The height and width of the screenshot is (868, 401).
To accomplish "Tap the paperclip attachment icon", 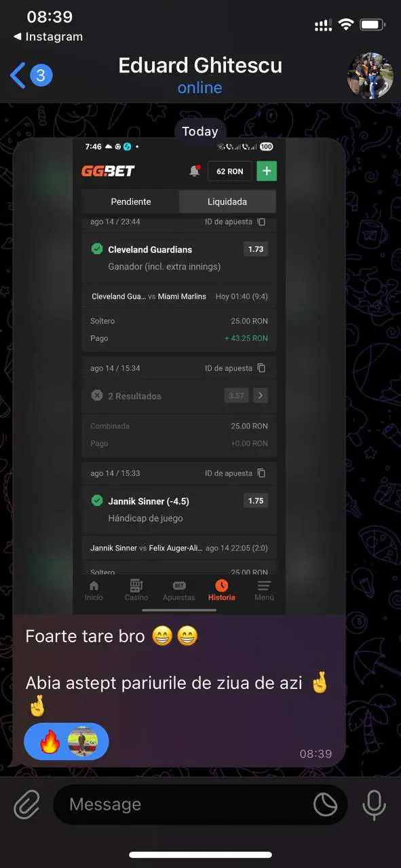I will 27,805.
